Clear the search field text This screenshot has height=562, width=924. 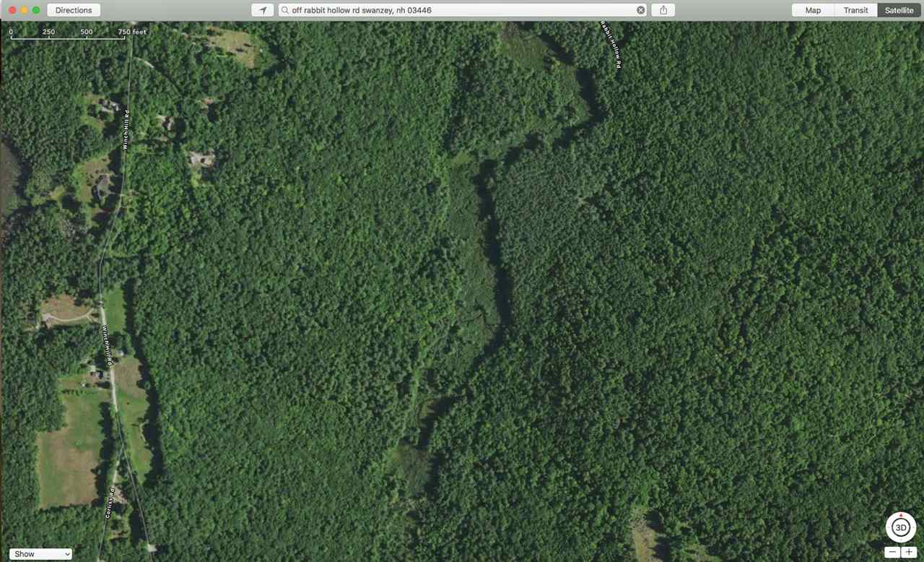(640, 10)
